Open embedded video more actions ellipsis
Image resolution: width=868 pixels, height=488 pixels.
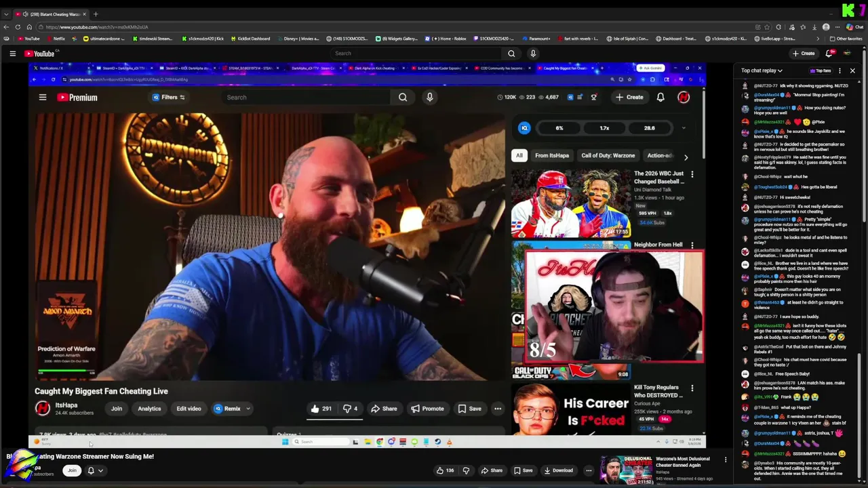pos(498,409)
